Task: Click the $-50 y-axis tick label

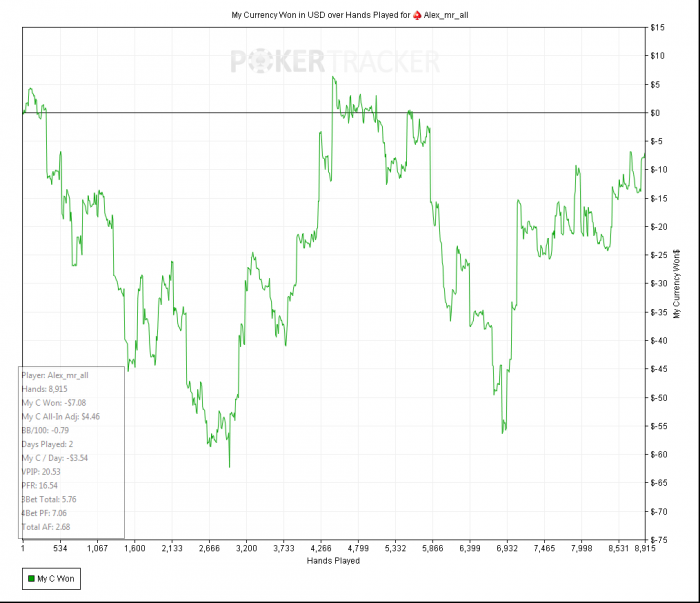Action: coord(659,398)
